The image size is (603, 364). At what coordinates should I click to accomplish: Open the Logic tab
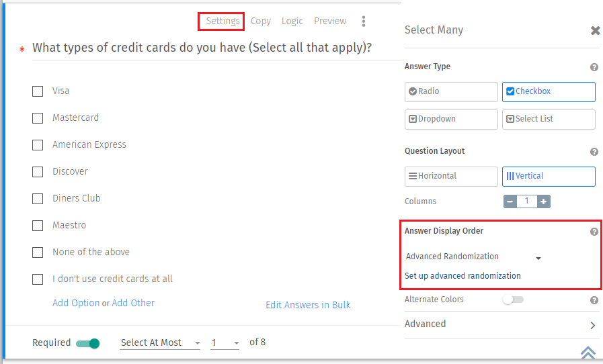coord(292,21)
